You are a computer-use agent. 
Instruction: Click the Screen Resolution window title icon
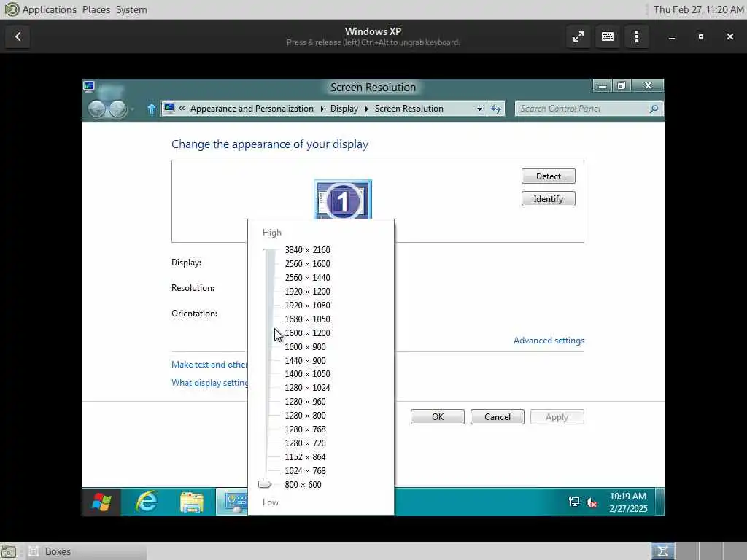point(89,86)
